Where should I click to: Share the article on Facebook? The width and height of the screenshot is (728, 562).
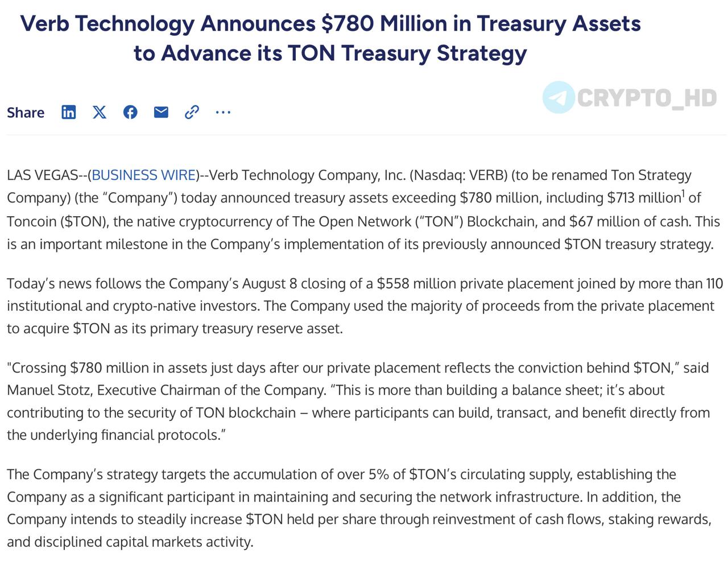130,112
